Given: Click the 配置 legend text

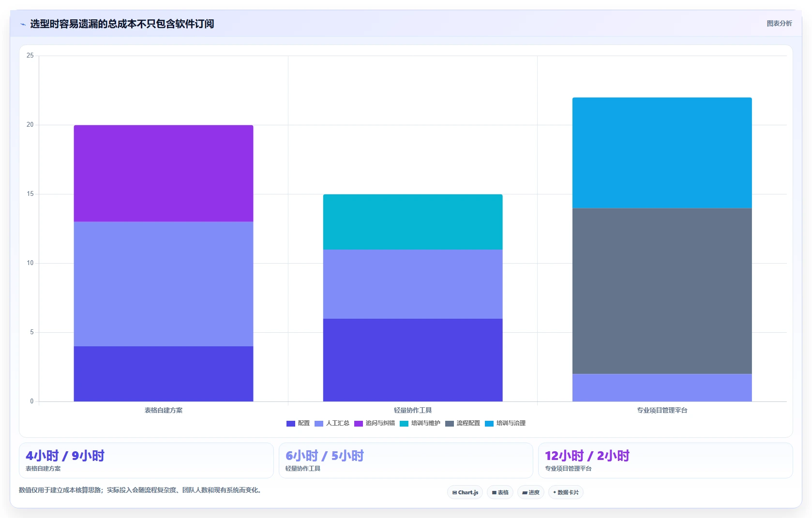Looking at the screenshot, I should click(304, 423).
